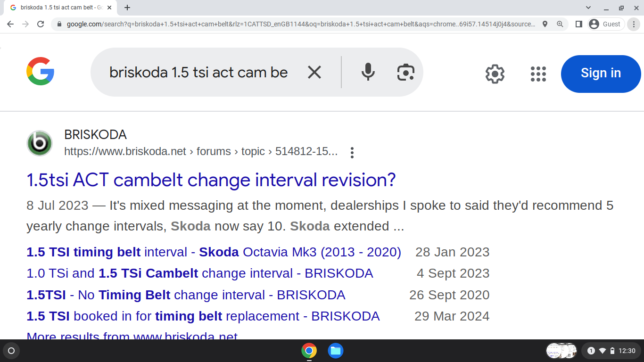Open the Google apps grid
Image resolution: width=644 pixels, height=362 pixels.
click(x=538, y=74)
